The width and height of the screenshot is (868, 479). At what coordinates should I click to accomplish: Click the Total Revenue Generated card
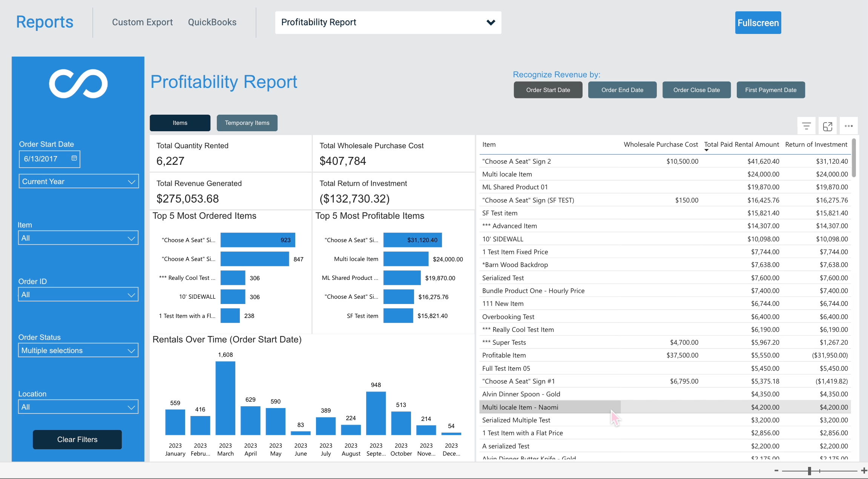click(x=231, y=191)
